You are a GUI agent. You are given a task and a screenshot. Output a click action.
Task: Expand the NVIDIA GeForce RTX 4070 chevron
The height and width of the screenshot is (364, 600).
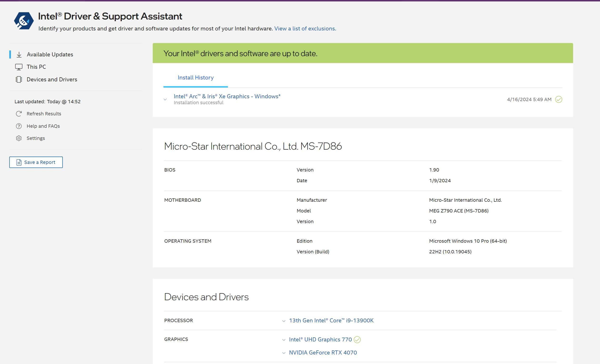tap(284, 353)
